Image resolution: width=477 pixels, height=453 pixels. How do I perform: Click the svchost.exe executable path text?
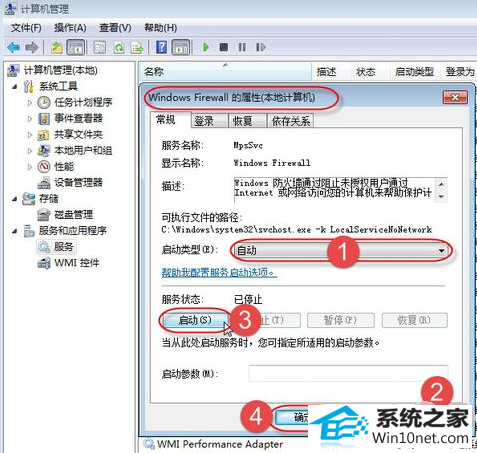(x=297, y=230)
